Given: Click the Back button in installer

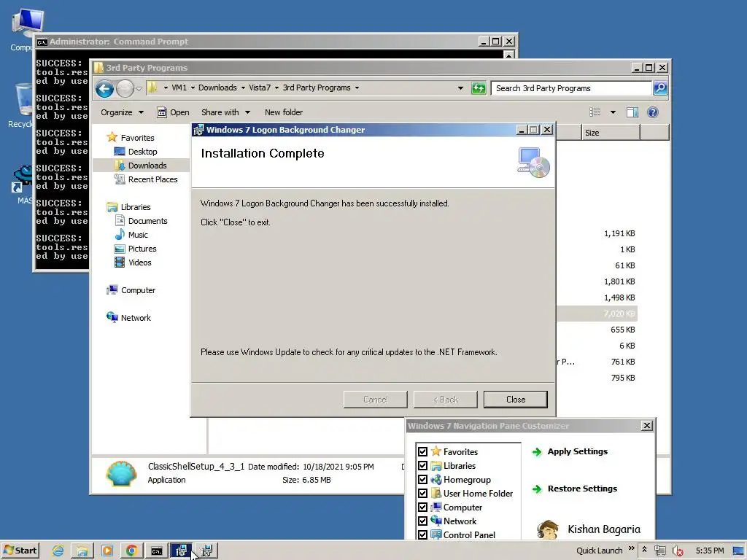Looking at the screenshot, I should tap(446, 399).
